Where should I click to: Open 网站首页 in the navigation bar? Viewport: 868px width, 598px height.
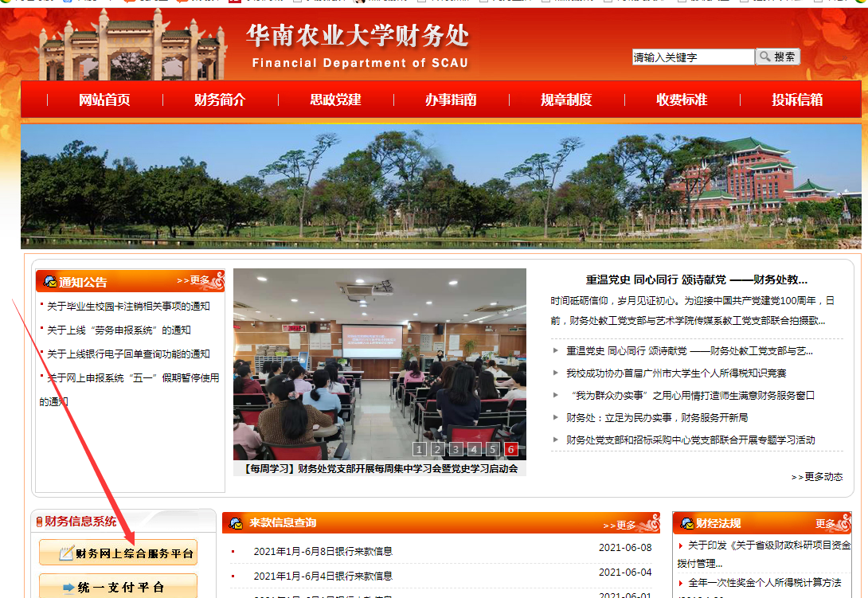(x=104, y=100)
